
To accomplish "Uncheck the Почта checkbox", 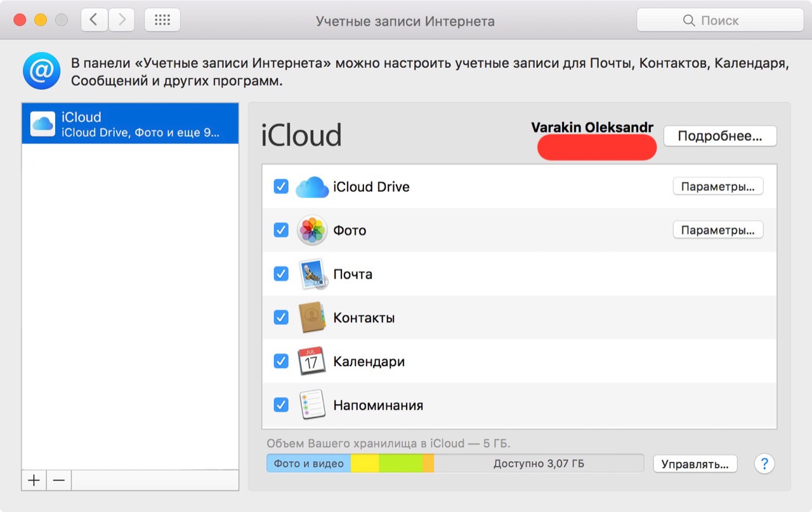I will click(281, 273).
